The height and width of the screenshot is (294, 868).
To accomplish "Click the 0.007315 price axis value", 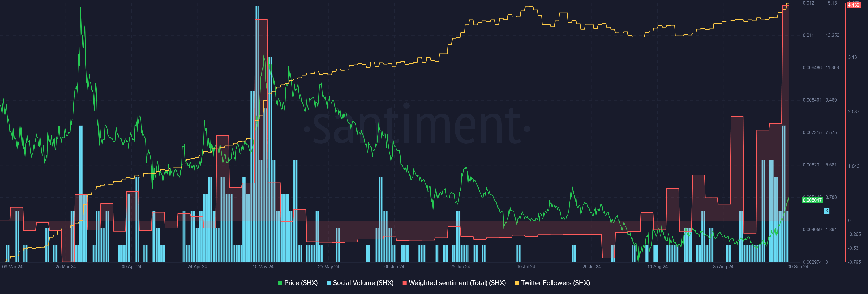I will [x=812, y=133].
